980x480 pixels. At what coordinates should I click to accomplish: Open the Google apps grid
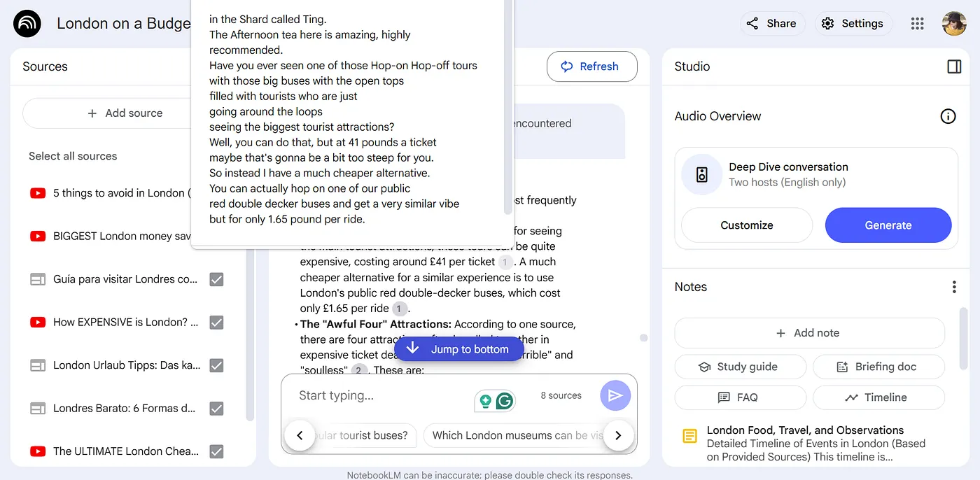pos(918,24)
